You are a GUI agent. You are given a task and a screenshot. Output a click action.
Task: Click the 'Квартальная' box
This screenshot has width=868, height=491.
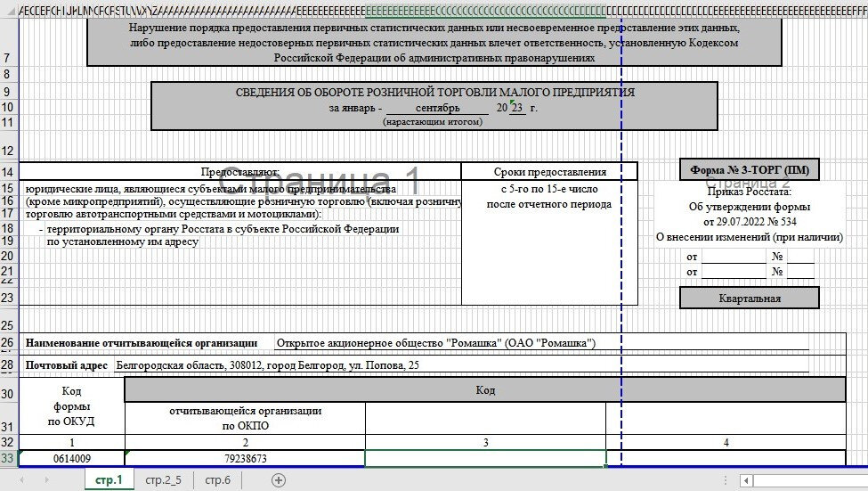(x=750, y=299)
